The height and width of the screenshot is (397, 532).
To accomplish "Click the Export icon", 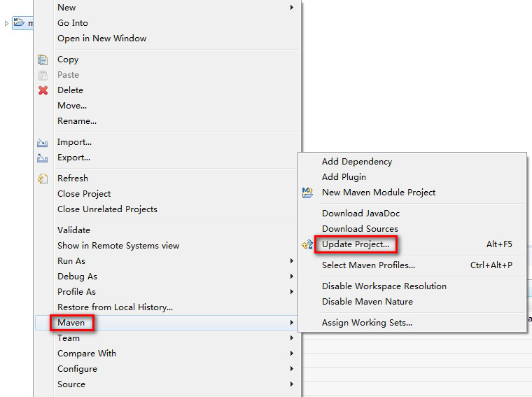I will pyautogui.click(x=43, y=158).
